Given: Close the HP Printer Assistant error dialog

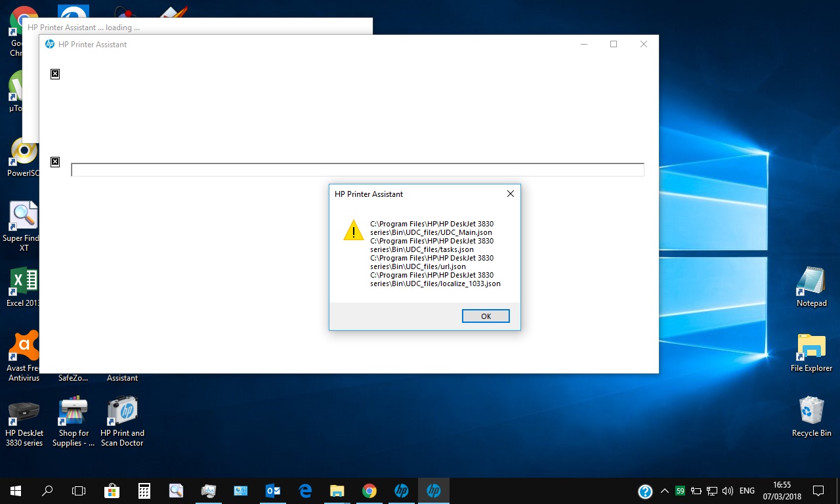Looking at the screenshot, I should point(510,194).
